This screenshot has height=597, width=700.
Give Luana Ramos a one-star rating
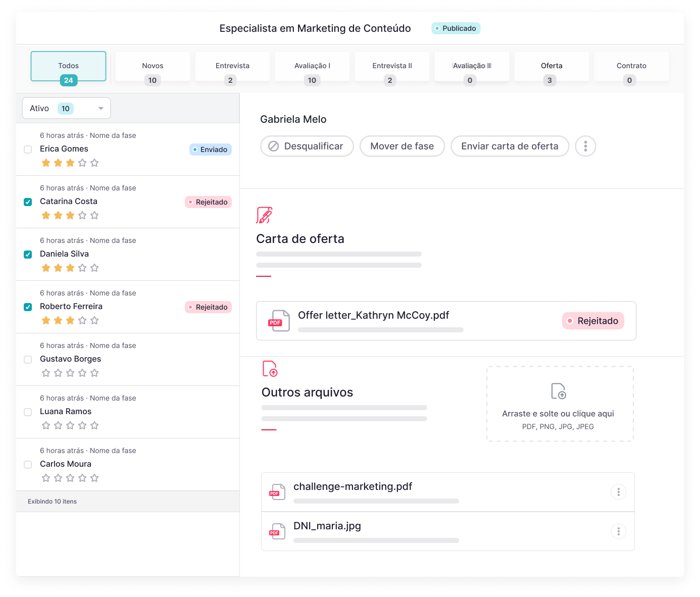[46, 425]
